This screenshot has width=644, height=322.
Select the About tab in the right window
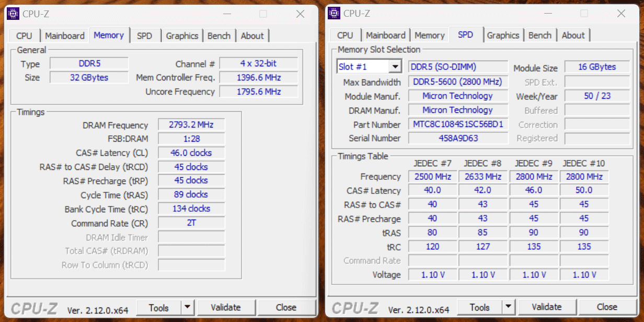click(573, 35)
